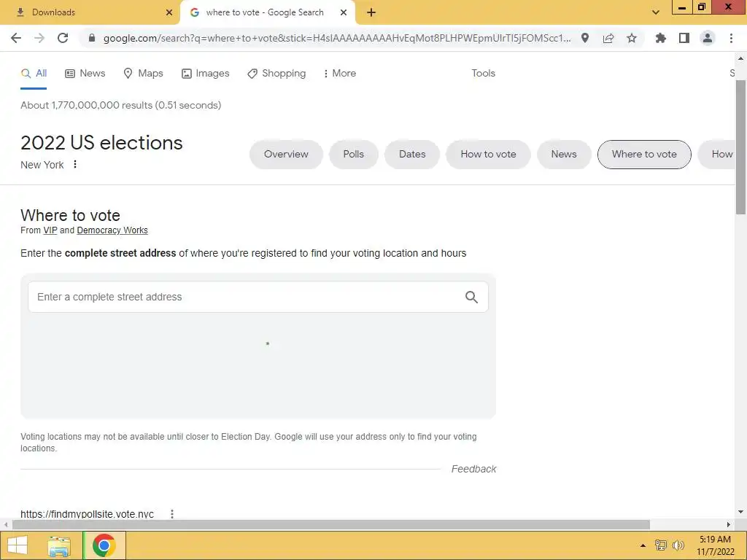
Task: Open the Chrome profile avatar
Action: point(708,38)
